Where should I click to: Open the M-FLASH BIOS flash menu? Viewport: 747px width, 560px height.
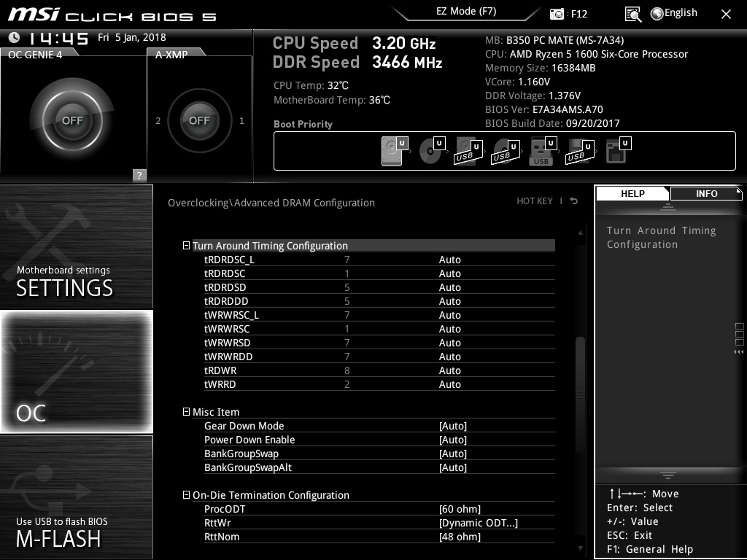[x=76, y=497]
